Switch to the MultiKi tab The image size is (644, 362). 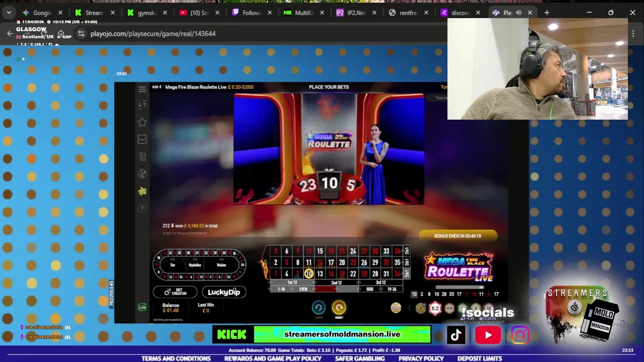(304, 13)
